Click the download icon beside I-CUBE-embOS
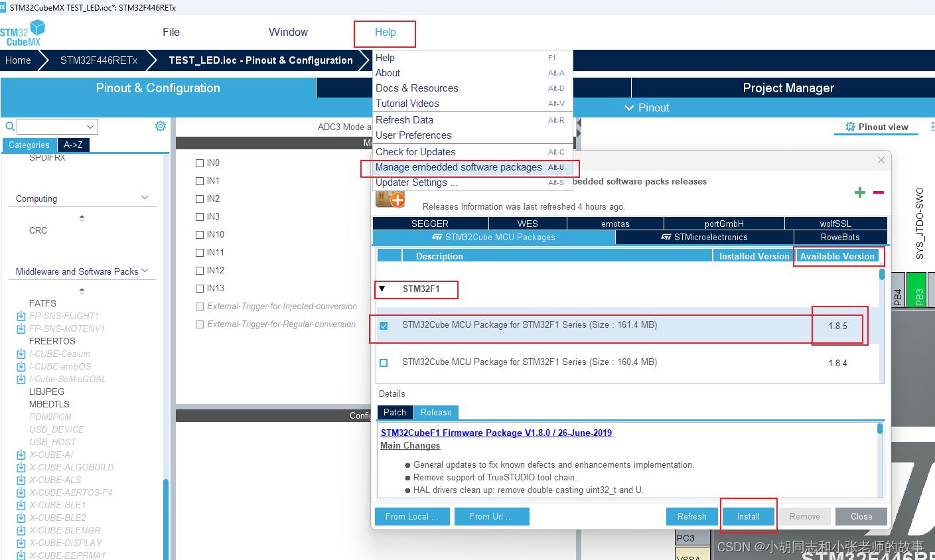 (21, 366)
